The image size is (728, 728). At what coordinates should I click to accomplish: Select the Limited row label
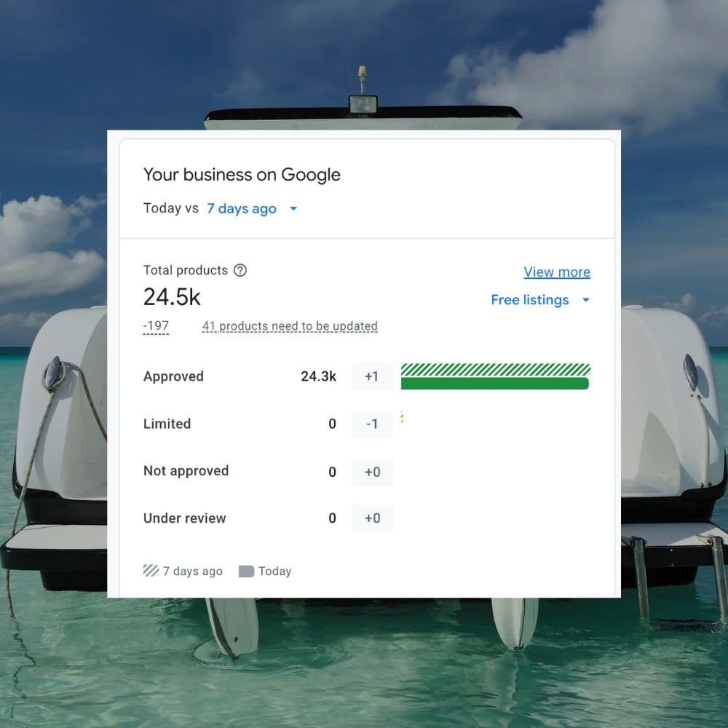pos(167,424)
